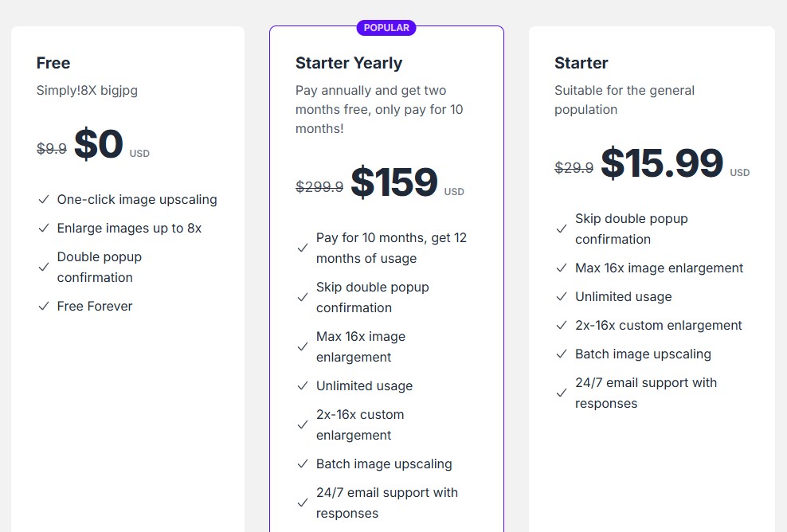Click the checkmark beside Batch image upscaling in Starter

[x=562, y=354]
